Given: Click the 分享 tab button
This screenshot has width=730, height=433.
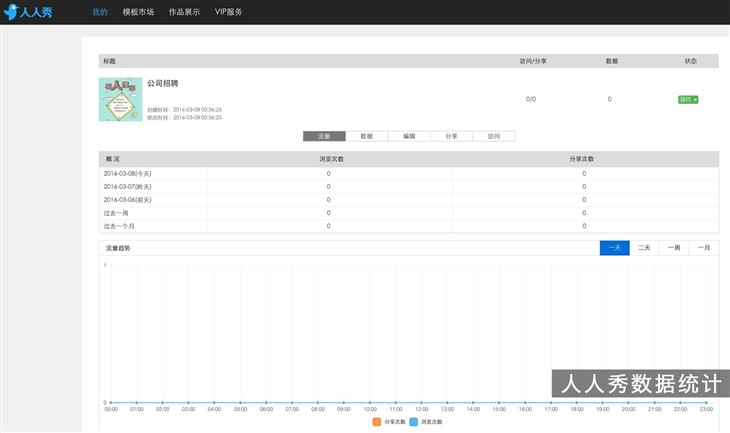Looking at the screenshot, I should coord(451,136).
